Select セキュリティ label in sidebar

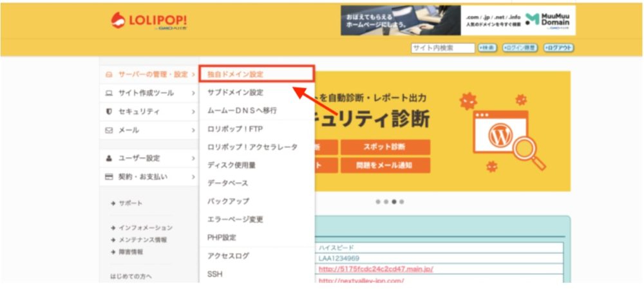click(x=139, y=112)
